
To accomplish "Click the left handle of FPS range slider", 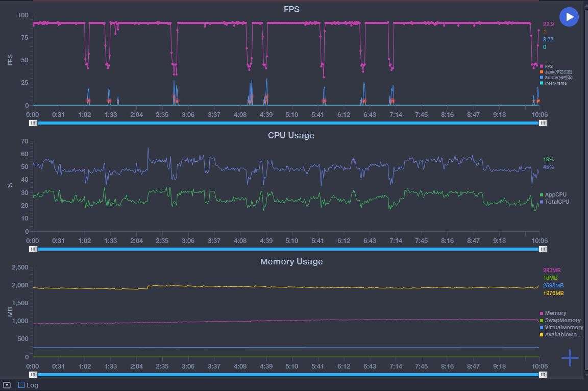I will point(33,123).
